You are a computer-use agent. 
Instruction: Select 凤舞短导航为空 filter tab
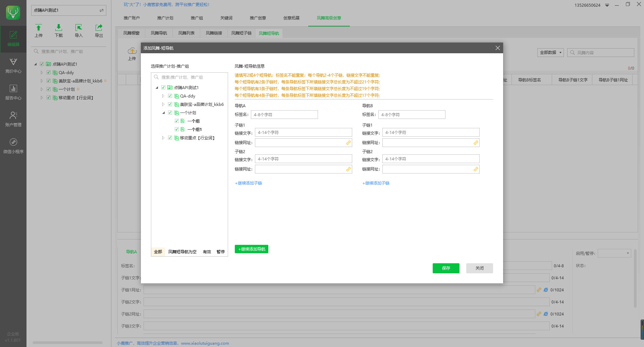(x=182, y=252)
